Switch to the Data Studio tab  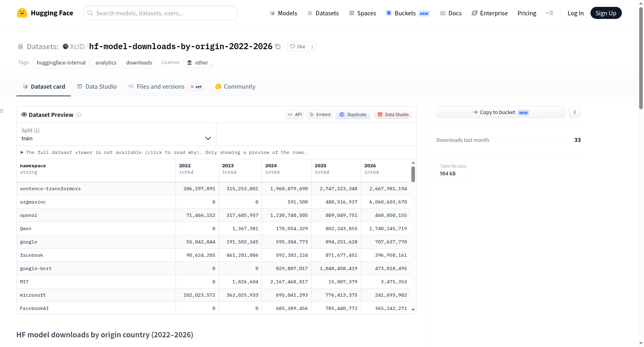(97, 86)
